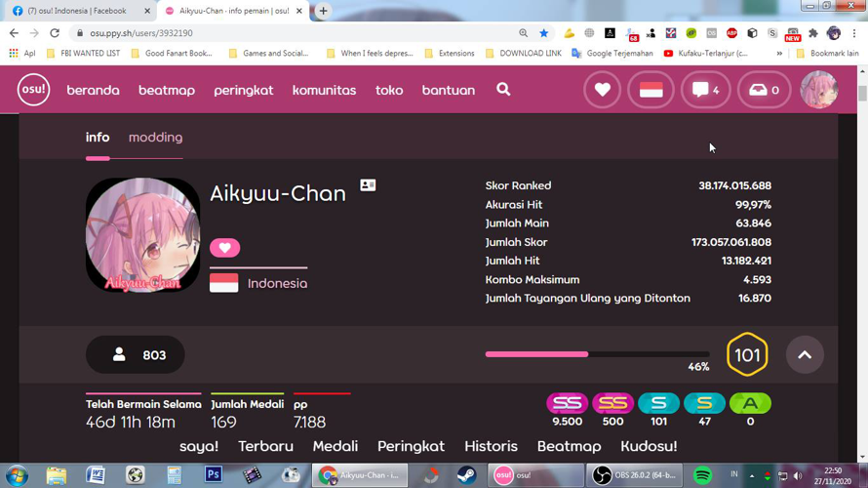Collapse profile details with chevron up button

805,354
